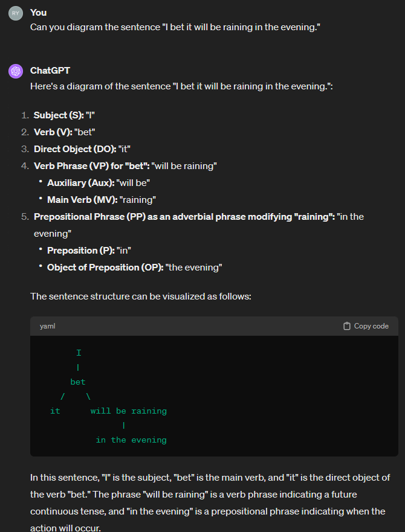Click the "Direct Object (DO)" list item

point(82,149)
